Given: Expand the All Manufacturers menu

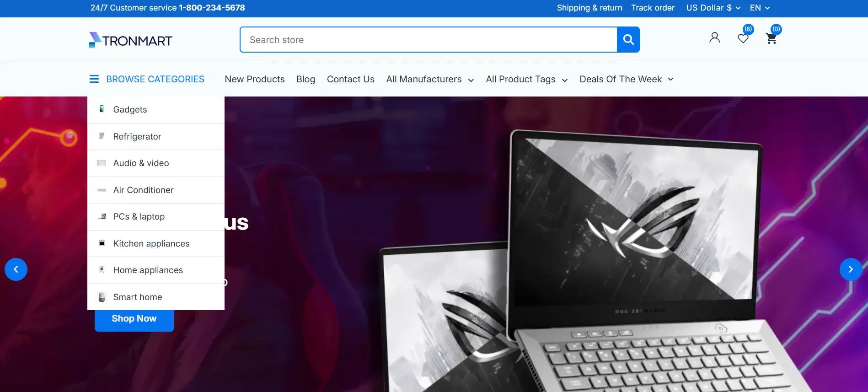Looking at the screenshot, I should [x=430, y=79].
